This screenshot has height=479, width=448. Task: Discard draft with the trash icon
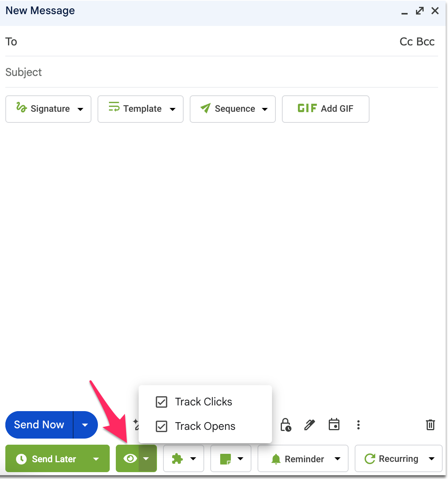tap(430, 425)
